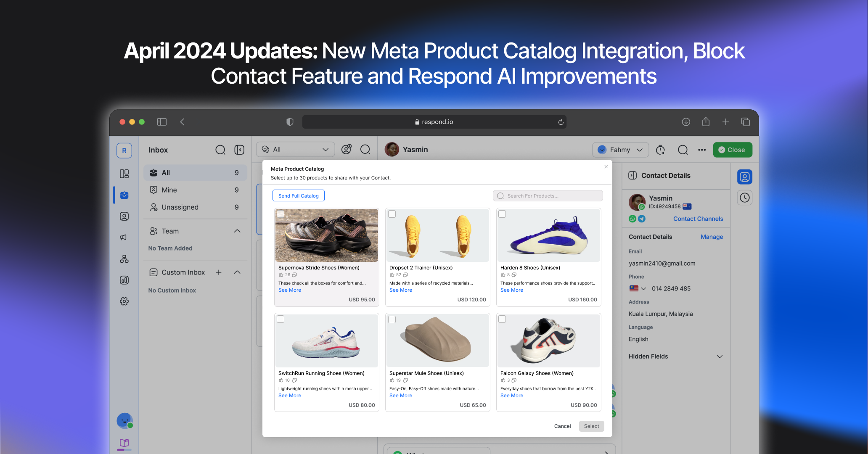
Task: Close the Meta Product Catalog dialog X
Action: pyautogui.click(x=606, y=166)
